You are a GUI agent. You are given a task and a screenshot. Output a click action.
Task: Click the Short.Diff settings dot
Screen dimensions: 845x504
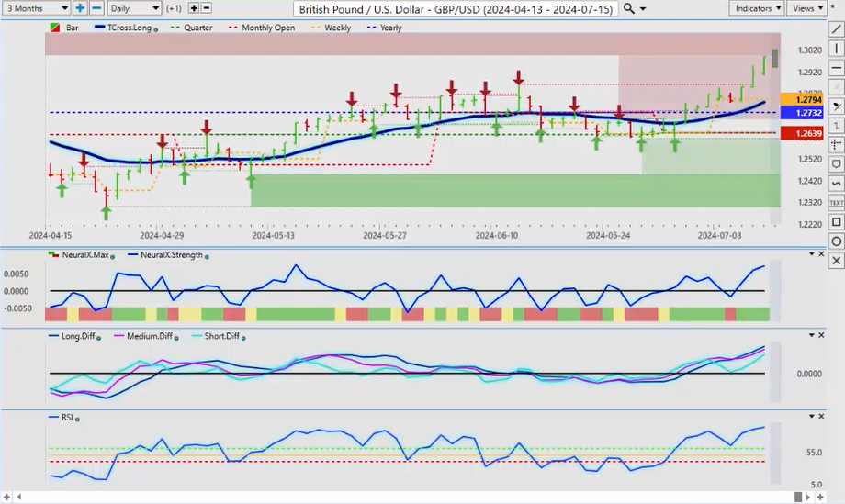click(x=243, y=338)
